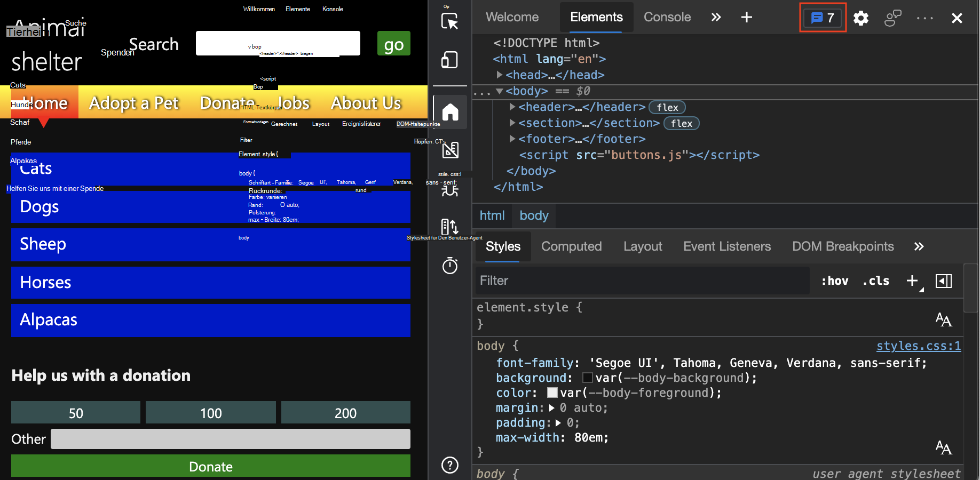The width and height of the screenshot is (980, 480).
Task: Expand the header element node
Action: point(512,107)
